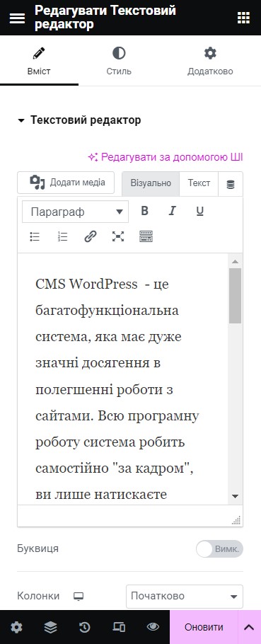Click the Додати медіа button
The image size is (261, 644).
coord(66,183)
